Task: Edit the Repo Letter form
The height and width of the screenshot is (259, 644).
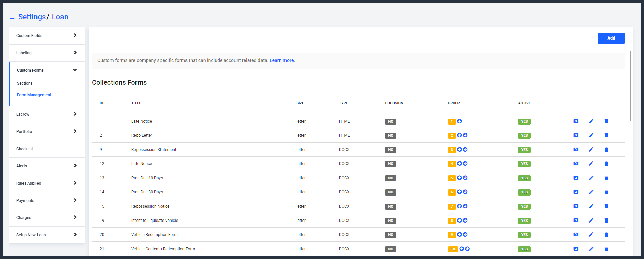Action: [x=591, y=135]
